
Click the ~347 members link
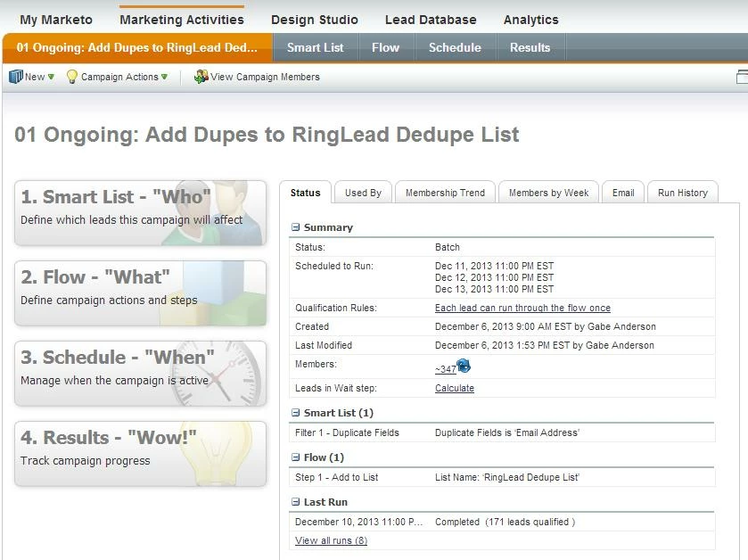coord(446,369)
